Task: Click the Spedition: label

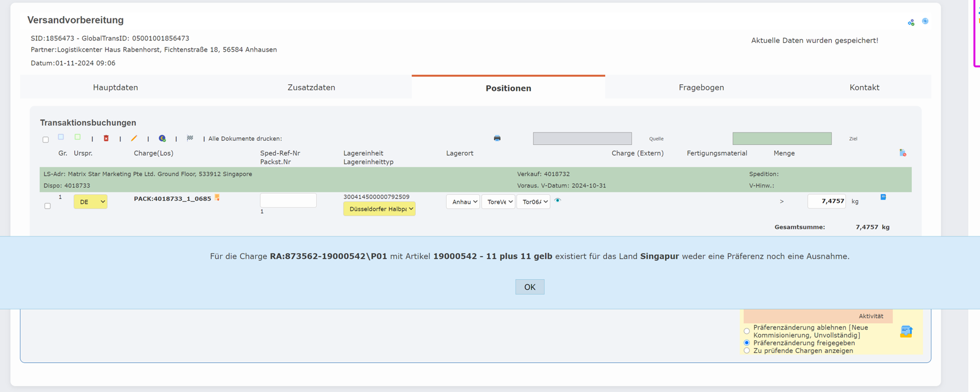Action: (x=764, y=174)
